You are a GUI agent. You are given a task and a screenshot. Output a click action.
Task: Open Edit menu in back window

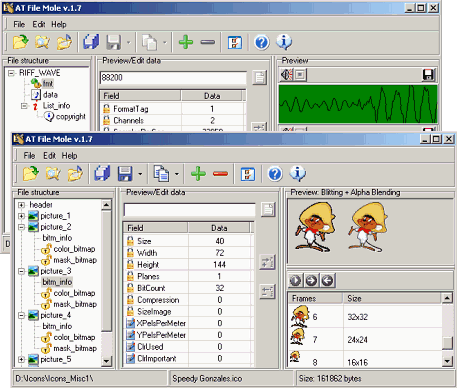(39, 24)
